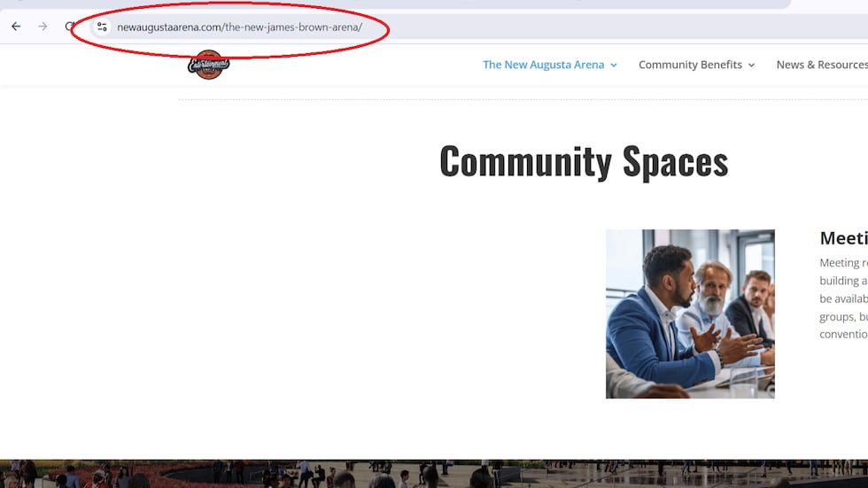
Task: Click the newaugustaarena.com URL in address bar
Action: click(x=240, y=27)
